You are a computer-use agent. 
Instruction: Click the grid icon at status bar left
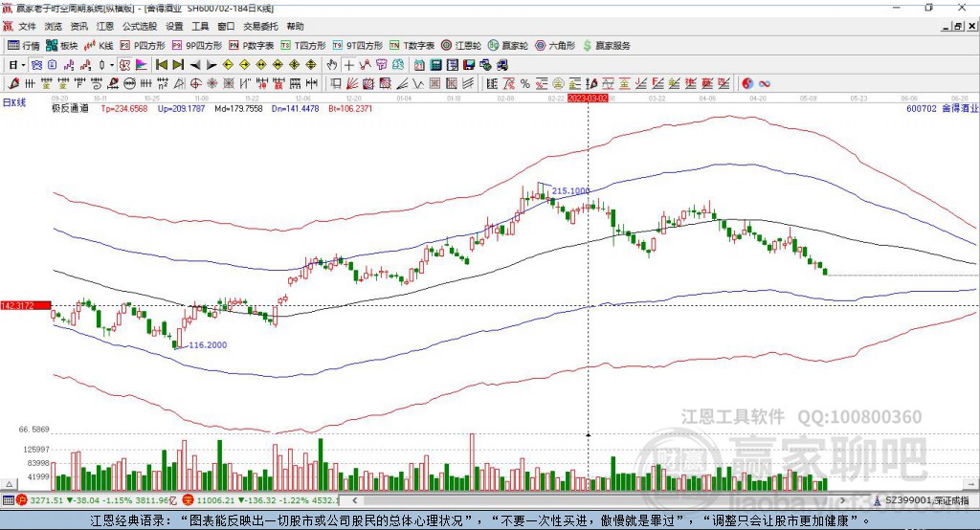click(8, 500)
